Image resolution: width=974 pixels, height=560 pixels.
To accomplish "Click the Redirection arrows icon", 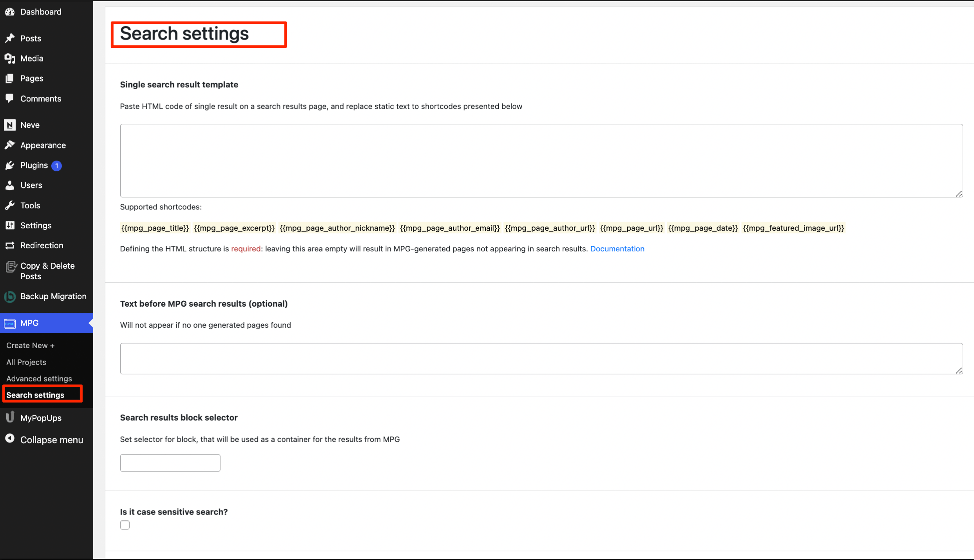I will pyautogui.click(x=10, y=246).
